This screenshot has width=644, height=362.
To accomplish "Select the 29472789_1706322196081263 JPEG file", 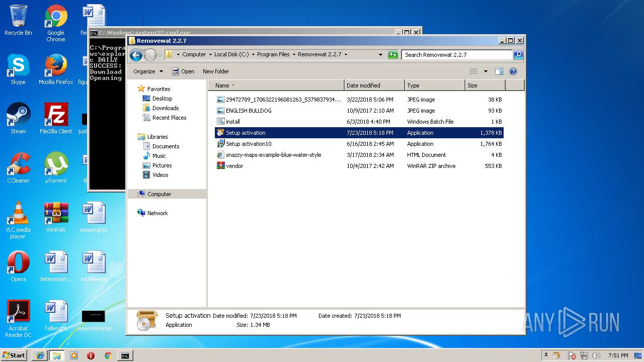I will pyautogui.click(x=359, y=100).
